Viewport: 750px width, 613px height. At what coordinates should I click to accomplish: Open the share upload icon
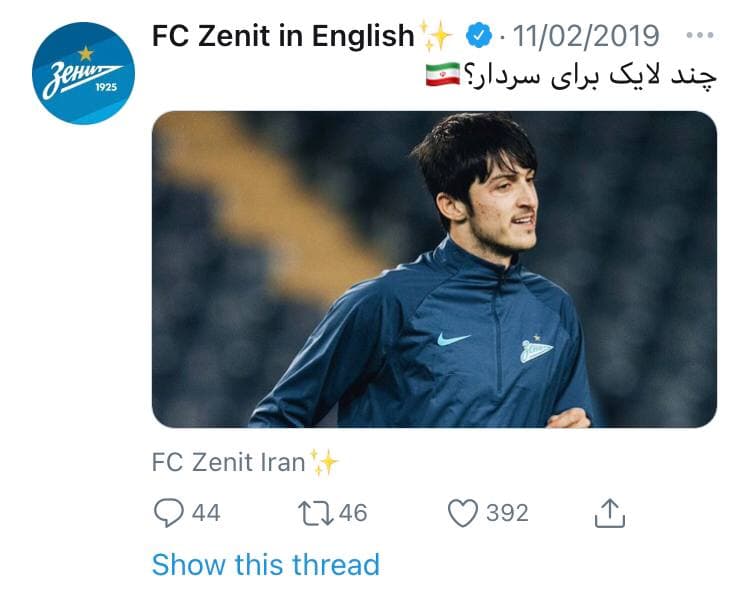[609, 513]
